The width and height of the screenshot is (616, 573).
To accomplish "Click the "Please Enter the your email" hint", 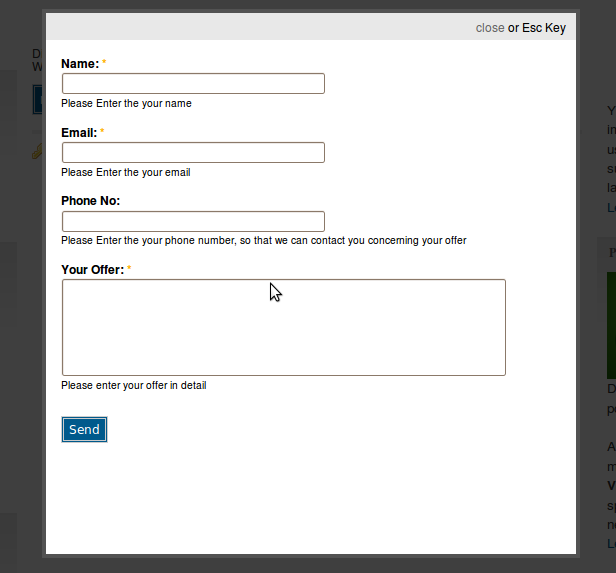I will (x=125, y=172).
